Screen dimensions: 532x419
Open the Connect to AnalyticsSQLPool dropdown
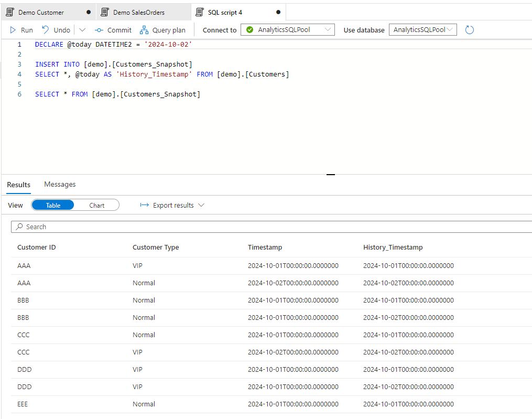(x=288, y=29)
